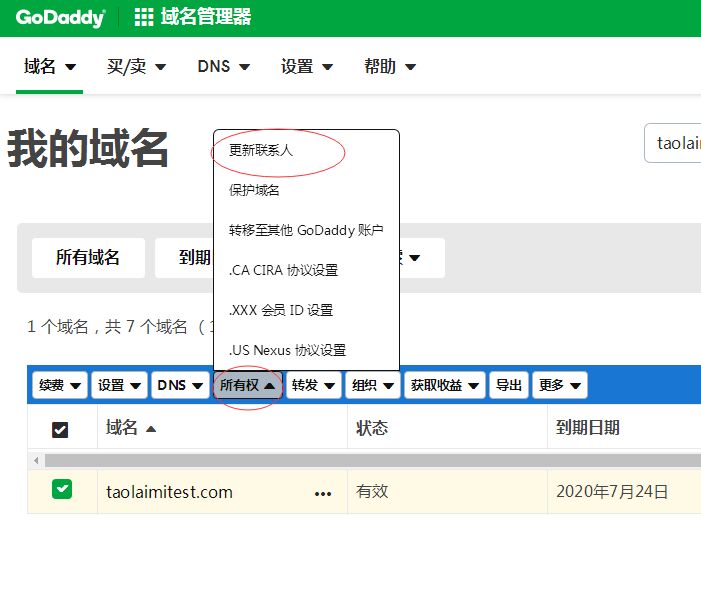The height and width of the screenshot is (603, 701).
Task: Open the 设置 top navigation menu
Action: [x=307, y=67]
